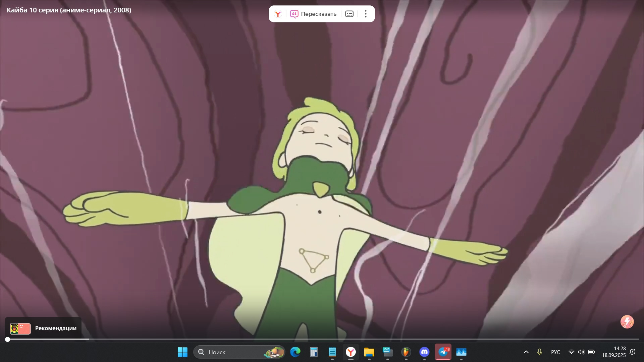644x362 pixels.
Task: Click the Yandex logo in the video toolbar
Action: 278,14
